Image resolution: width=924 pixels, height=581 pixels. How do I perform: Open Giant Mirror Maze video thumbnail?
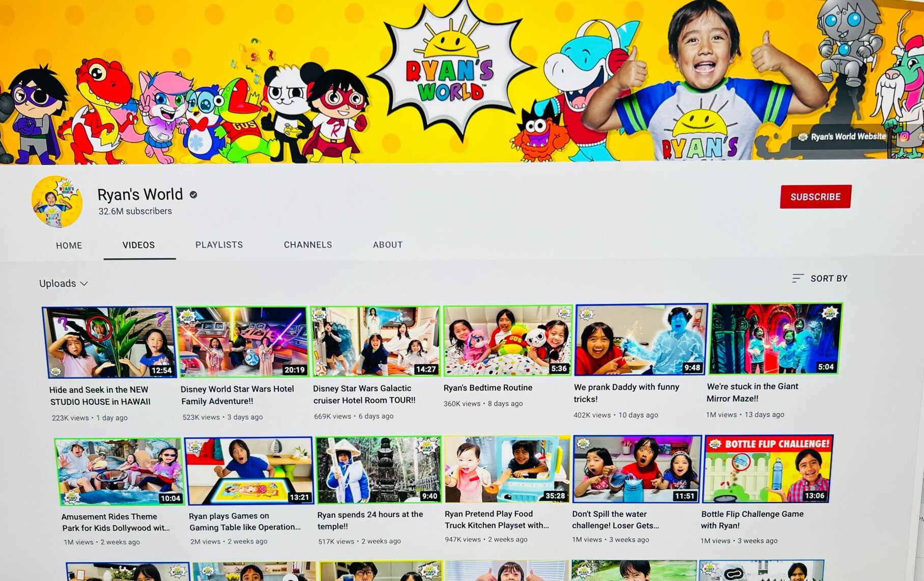coord(775,339)
